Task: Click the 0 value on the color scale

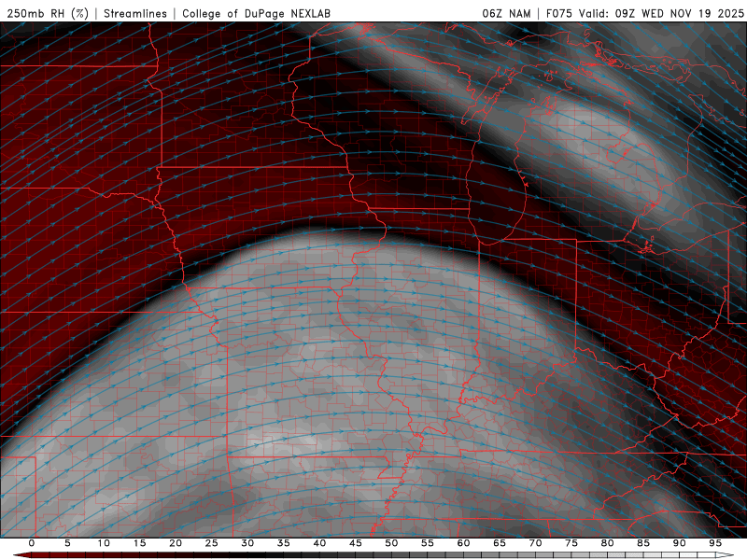Action: 32,543
